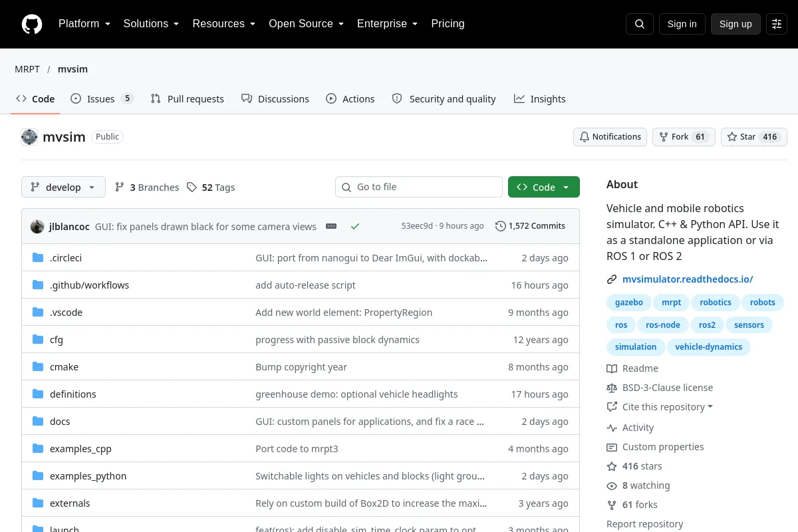Open the MRPT owner breadcrumb link
Screen dimensions: 798x532
click(27, 69)
